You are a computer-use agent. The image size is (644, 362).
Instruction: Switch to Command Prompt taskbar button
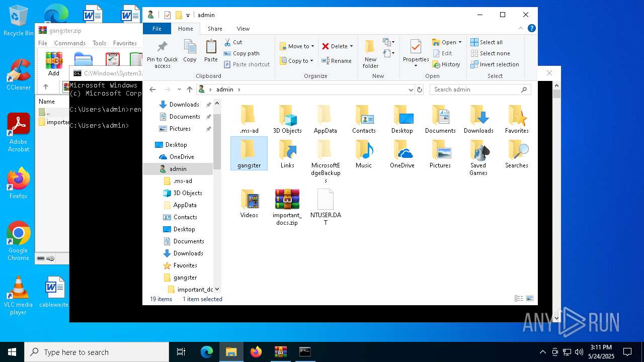pos(305,352)
